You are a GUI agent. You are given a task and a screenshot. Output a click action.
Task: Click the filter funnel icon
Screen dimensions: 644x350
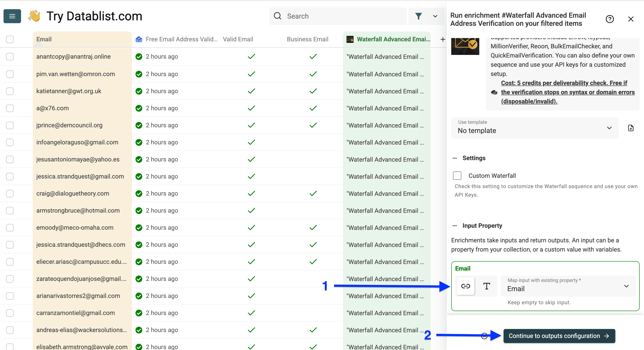[419, 16]
